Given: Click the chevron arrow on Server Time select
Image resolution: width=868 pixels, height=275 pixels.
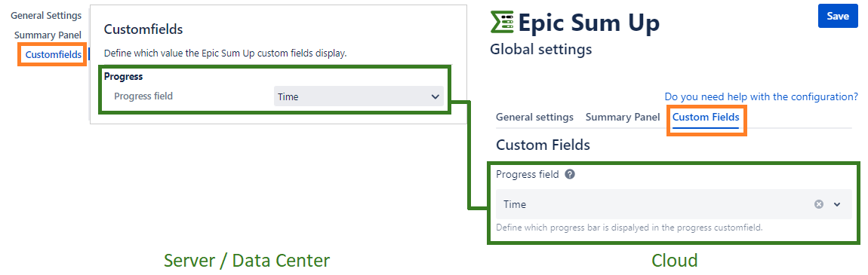Looking at the screenshot, I should point(435,96).
